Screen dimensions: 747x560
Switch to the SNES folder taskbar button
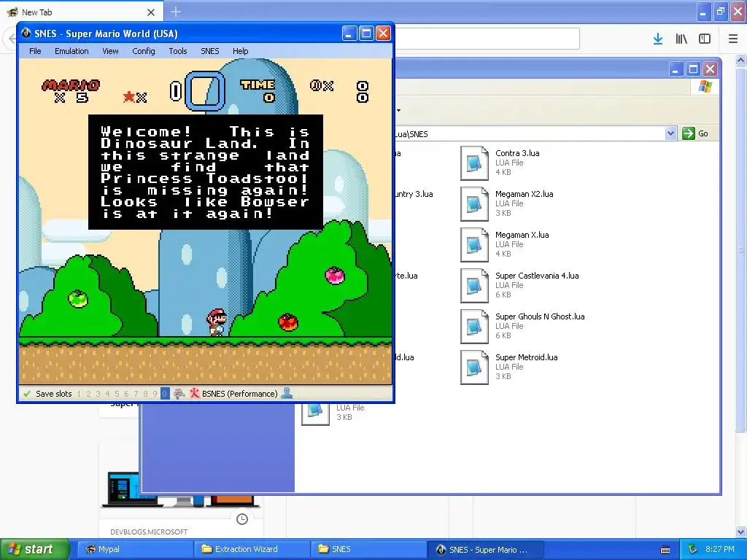pyautogui.click(x=368, y=549)
